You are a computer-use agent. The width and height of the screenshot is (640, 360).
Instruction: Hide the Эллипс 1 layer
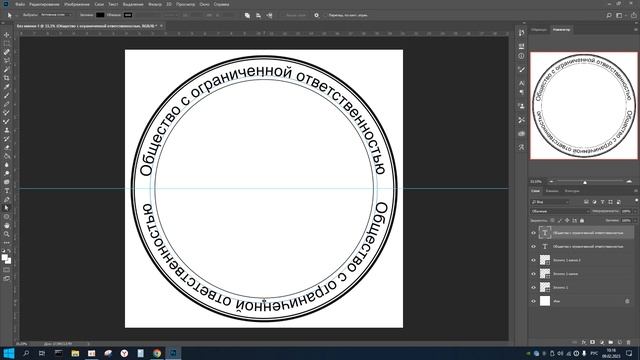(533, 287)
